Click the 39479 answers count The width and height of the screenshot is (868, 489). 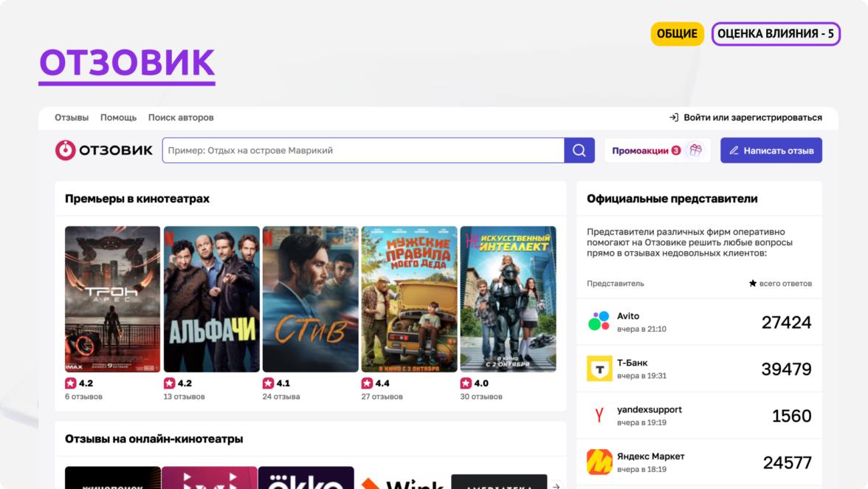coord(786,369)
